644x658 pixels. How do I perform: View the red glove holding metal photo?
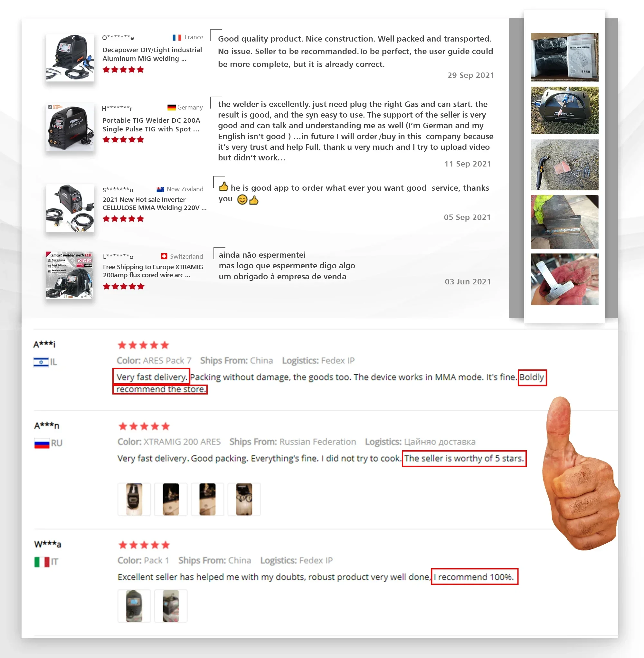564,279
